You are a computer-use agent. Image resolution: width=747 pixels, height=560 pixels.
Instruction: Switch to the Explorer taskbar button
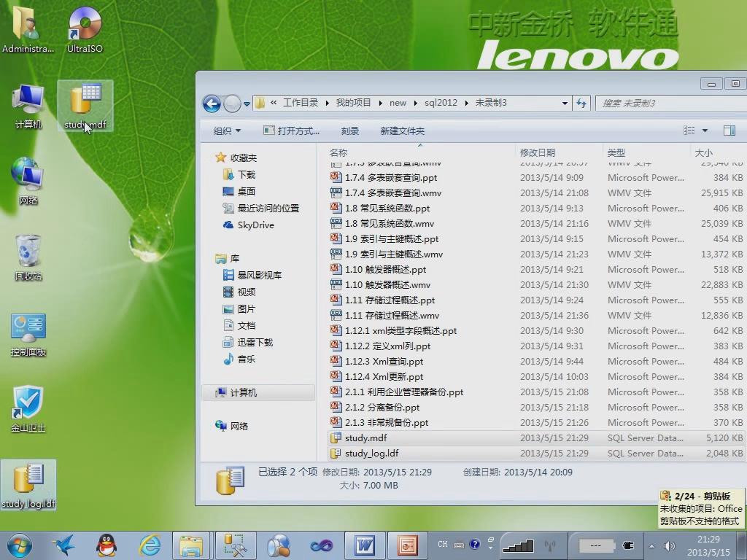pyautogui.click(x=191, y=545)
